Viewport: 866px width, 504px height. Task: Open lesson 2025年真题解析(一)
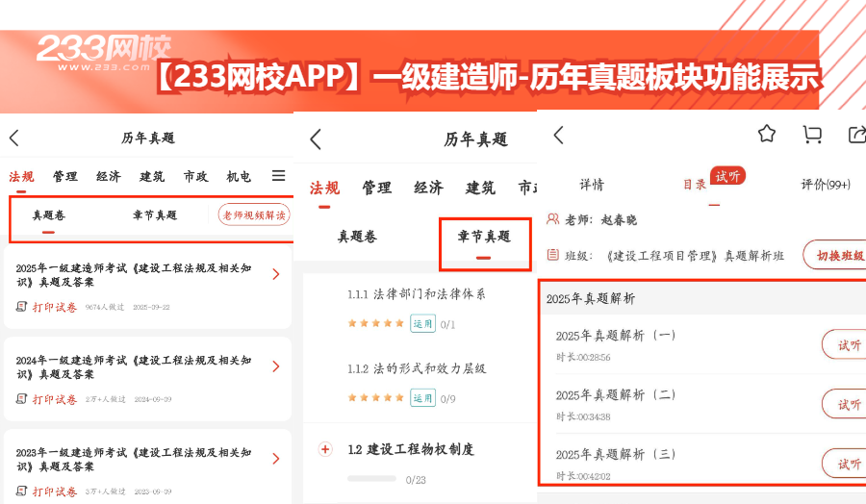coord(616,336)
